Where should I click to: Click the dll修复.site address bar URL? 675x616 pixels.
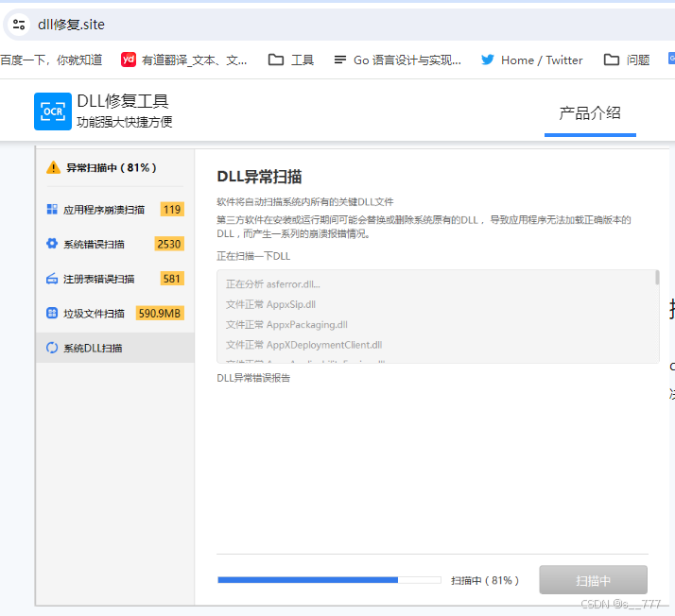coord(71,25)
